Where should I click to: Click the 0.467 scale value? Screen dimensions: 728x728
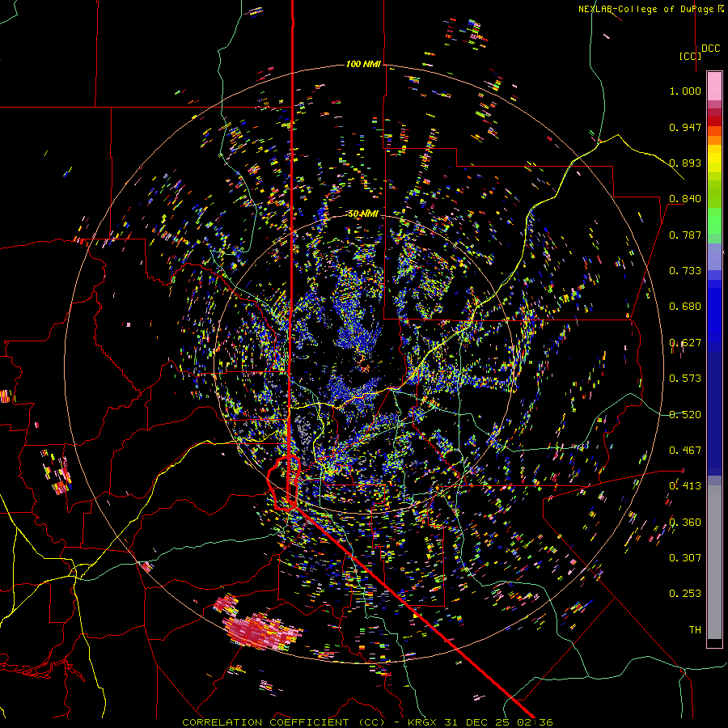point(685,451)
